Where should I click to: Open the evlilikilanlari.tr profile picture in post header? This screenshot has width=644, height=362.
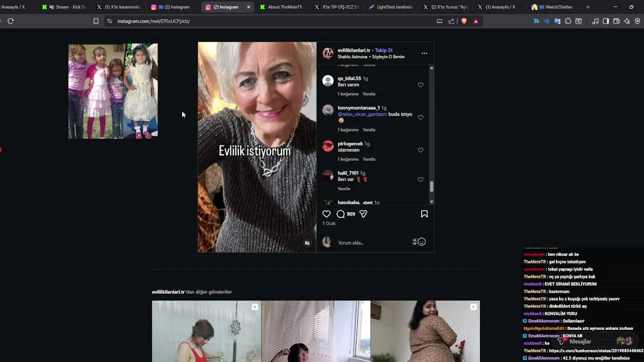[328, 53]
